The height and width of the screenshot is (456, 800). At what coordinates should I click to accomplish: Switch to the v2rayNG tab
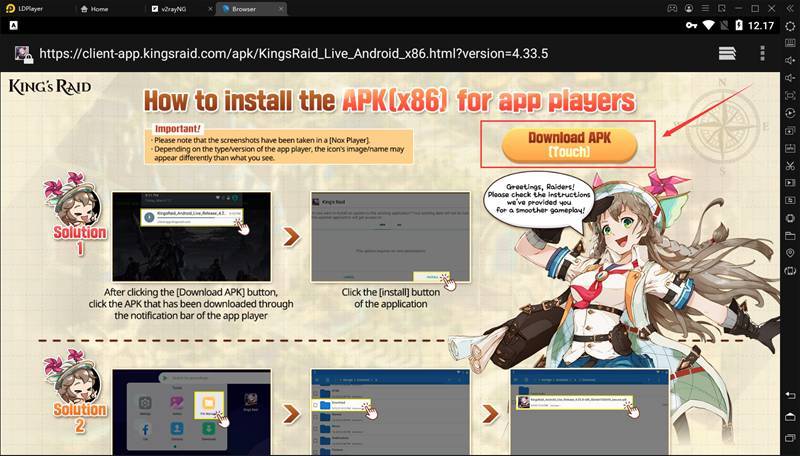[x=174, y=9]
